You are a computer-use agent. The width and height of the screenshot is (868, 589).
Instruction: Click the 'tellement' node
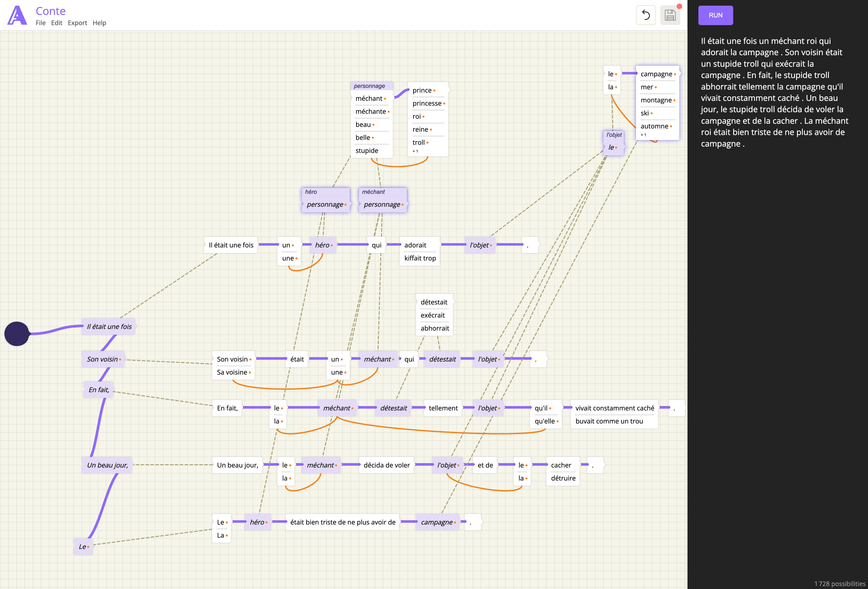click(443, 408)
